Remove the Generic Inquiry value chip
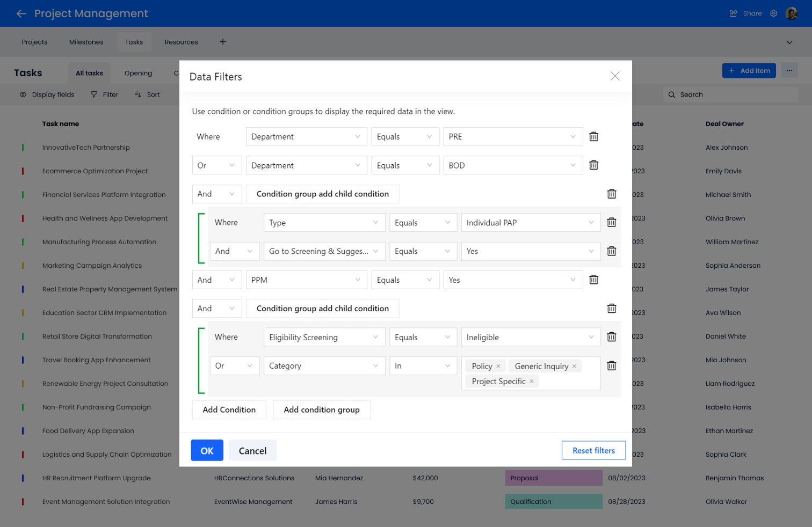The image size is (812, 527). [575, 365]
